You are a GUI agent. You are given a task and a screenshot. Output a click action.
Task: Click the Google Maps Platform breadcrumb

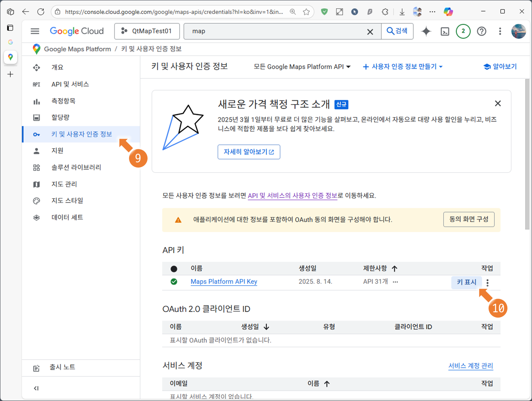77,49
